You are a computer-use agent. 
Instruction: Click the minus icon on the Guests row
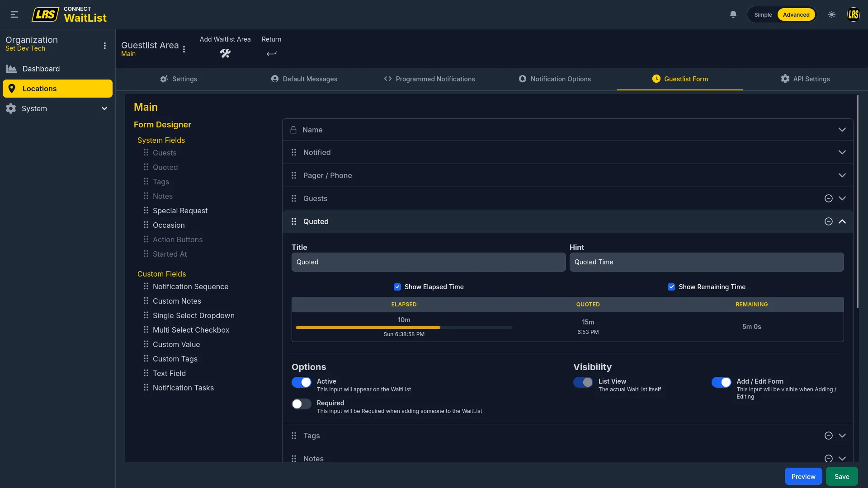(828, 198)
